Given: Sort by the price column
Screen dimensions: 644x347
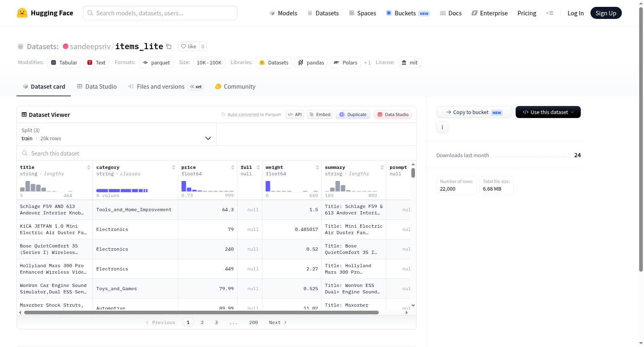Looking at the screenshot, I should [x=233, y=167].
